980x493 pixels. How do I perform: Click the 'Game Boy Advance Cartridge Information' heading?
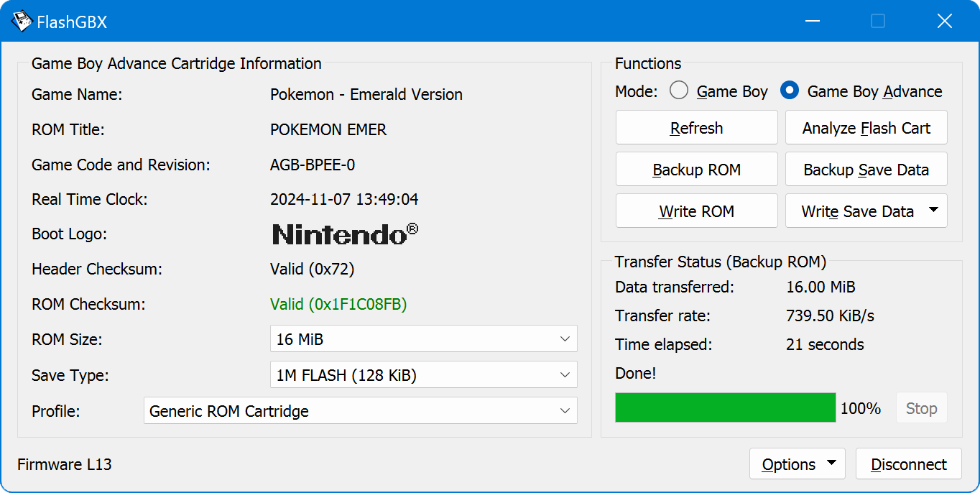[x=177, y=63]
